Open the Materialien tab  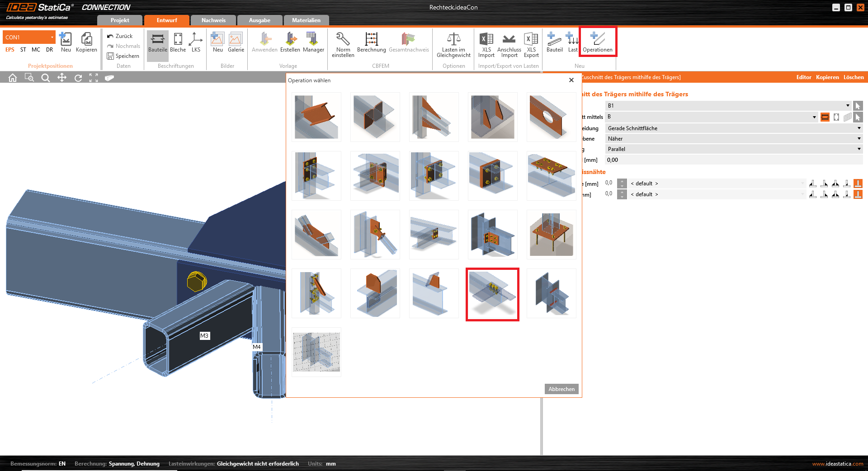tap(306, 20)
